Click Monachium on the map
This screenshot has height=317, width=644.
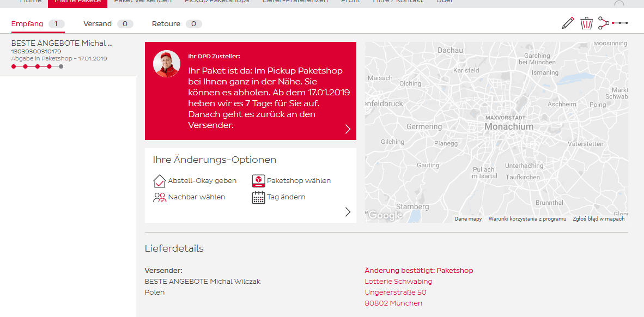(x=509, y=126)
